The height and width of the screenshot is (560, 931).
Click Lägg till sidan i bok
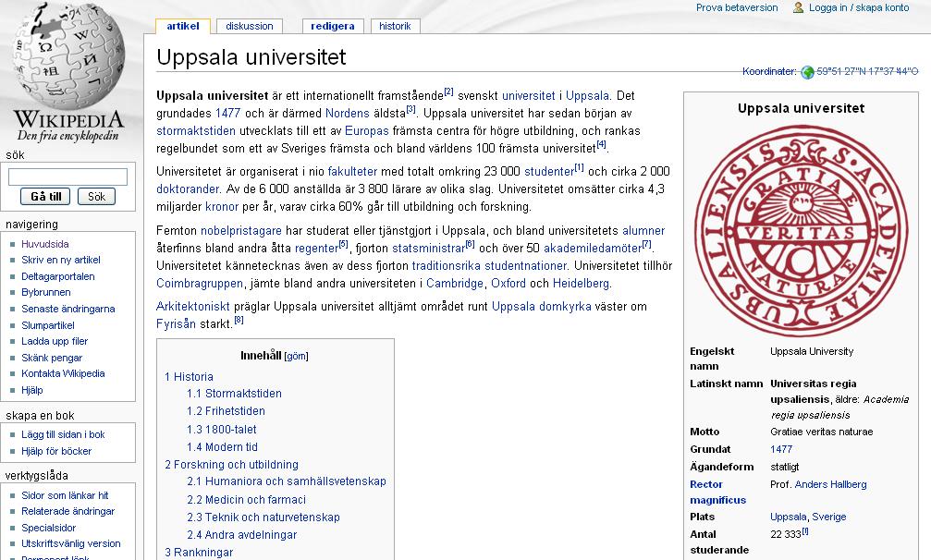pyautogui.click(x=63, y=435)
